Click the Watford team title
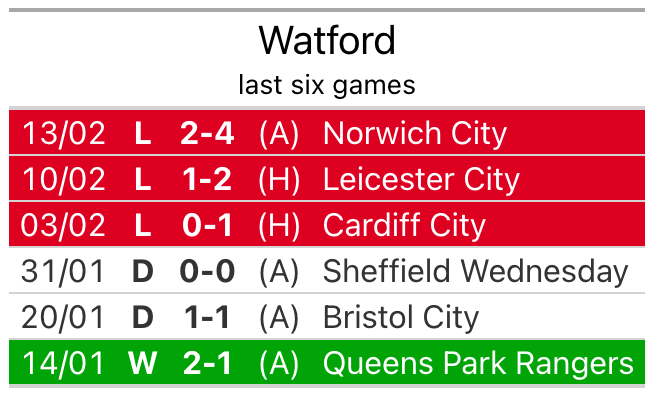Image resolution: width=654 pixels, height=396 pixels. (x=327, y=40)
